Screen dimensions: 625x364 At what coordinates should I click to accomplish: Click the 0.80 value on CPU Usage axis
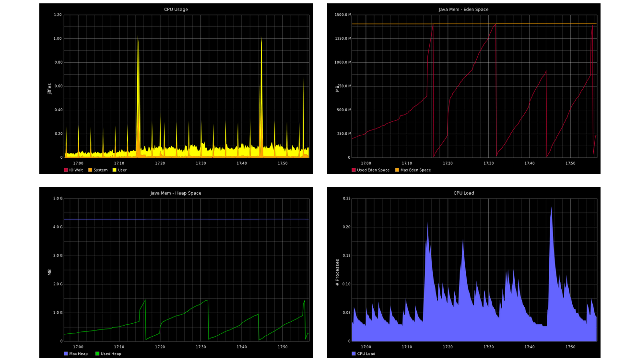coord(58,62)
